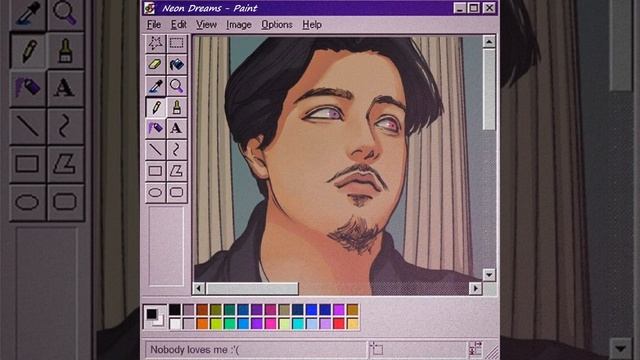This screenshot has width=640, height=360.
Task: Click the status bar text "Nobody loves me :'("
Action: click(x=194, y=350)
